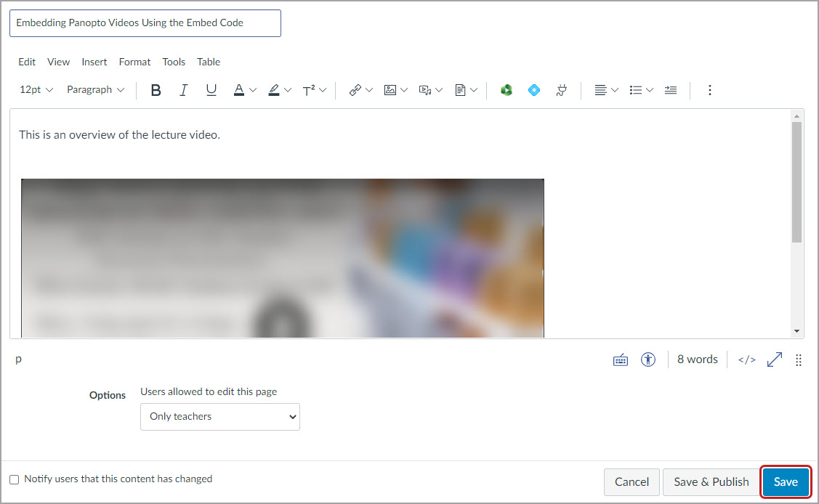Open the 12pt font size dropdown

36,90
